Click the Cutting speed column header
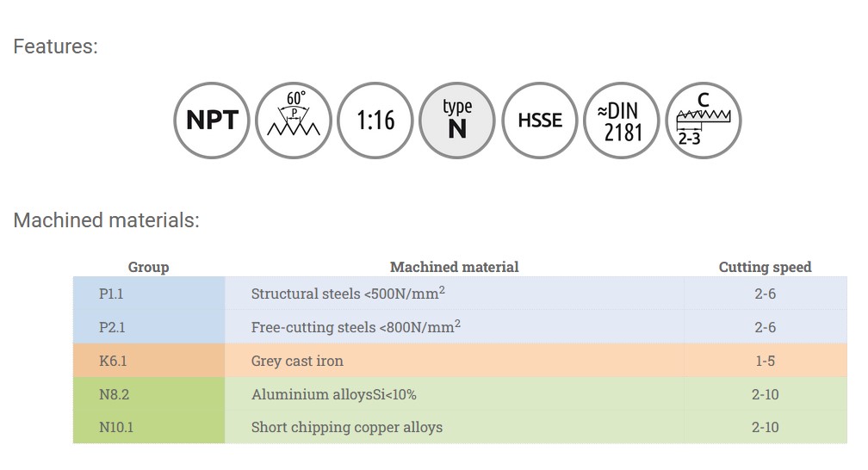The image size is (868, 470). click(x=765, y=267)
